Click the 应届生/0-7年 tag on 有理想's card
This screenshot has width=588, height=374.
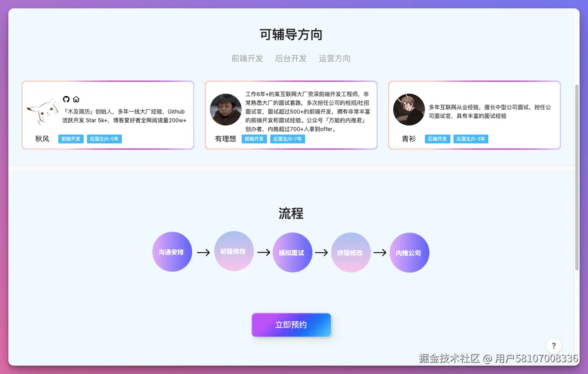(287, 139)
